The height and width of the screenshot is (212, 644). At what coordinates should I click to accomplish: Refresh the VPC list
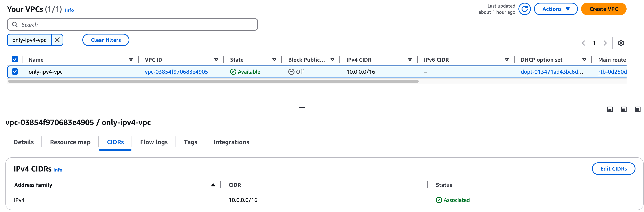pyautogui.click(x=524, y=9)
